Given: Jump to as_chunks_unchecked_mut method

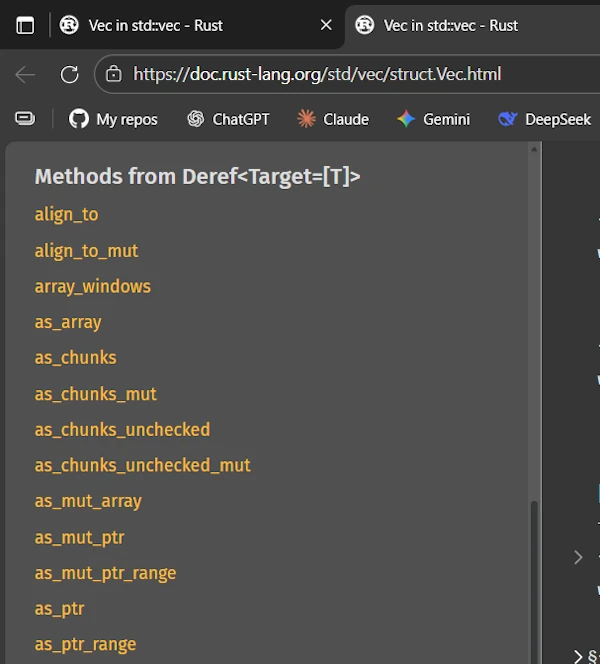Looking at the screenshot, I should click(142, 465).
